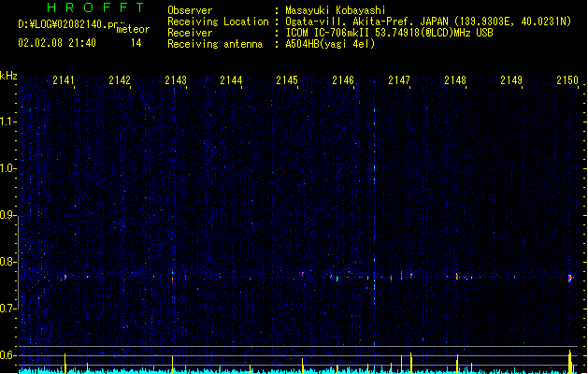Click the 1.0 kHz frequency axis label
The height and width of the screenshot is (374, 588).
[x=7, y=168]
